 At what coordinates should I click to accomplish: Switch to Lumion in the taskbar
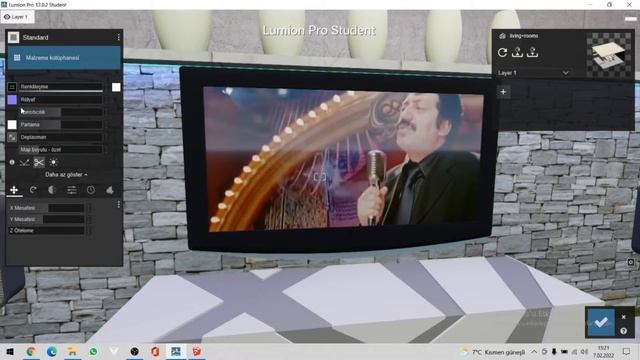click(x=176, y=351)
